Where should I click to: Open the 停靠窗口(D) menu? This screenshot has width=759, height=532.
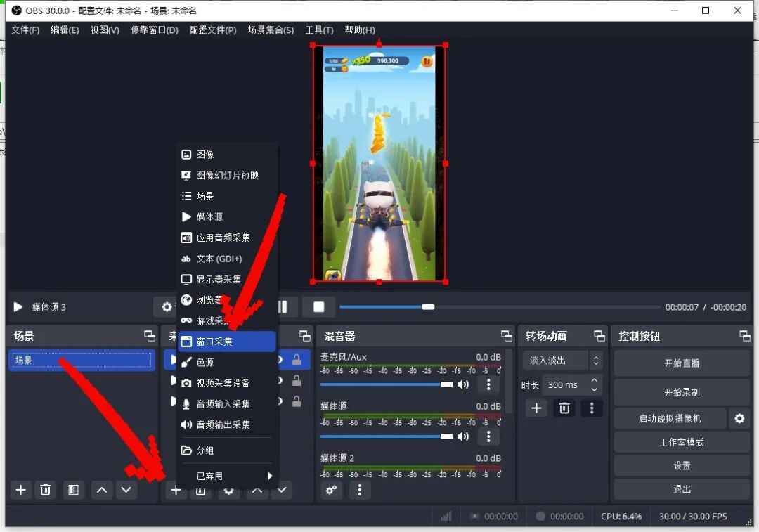(x=155, y=30)
